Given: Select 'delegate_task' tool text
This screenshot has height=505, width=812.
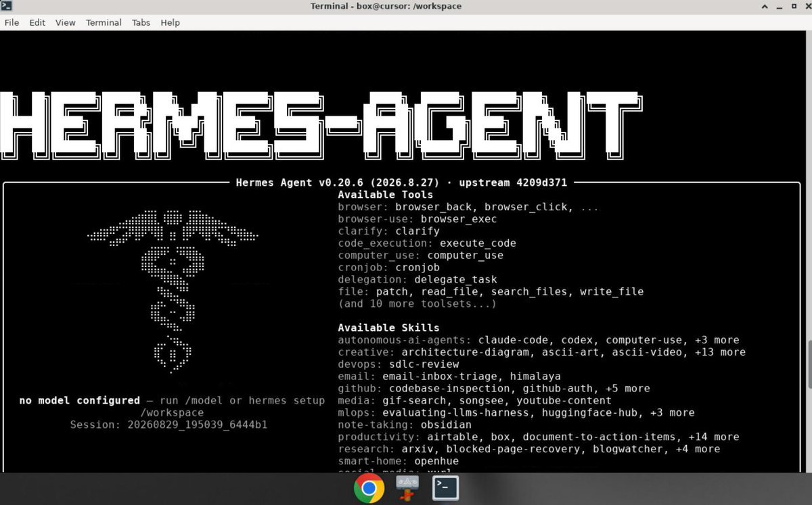Looking at the screenshot, I should coord(455,280).
